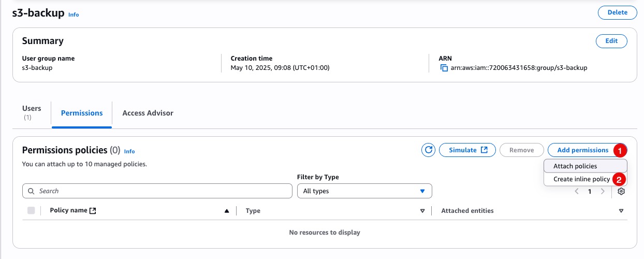Choose Attach policies from the menu
This screenshot has height=259, width=644.
pos(575,166)
